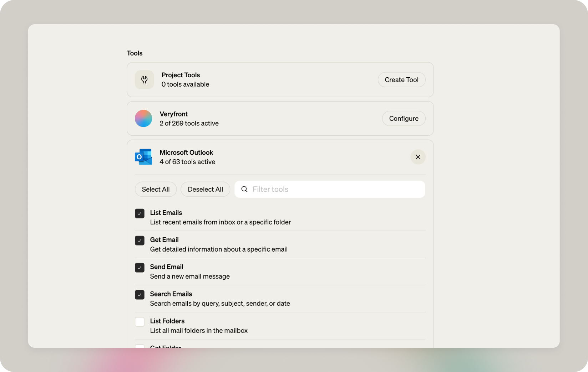Screen dimensions: 588x372
Task: Configure the Veryfront tools
Action: [404, 118]
